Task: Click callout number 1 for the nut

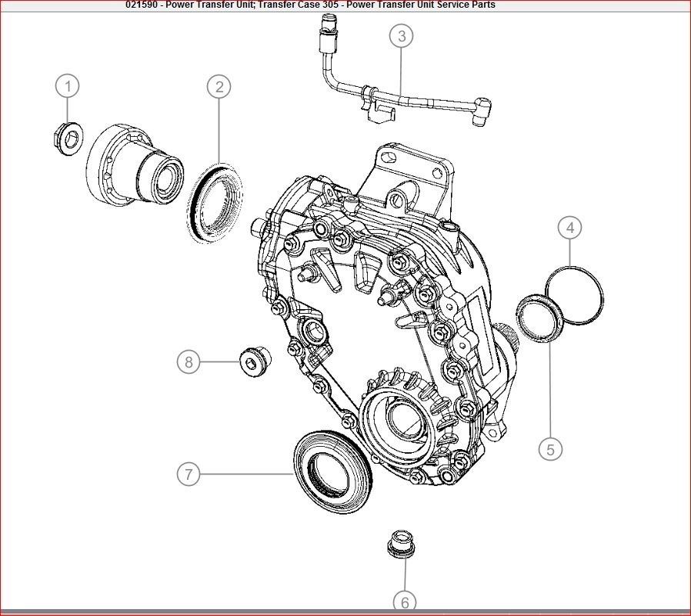Action: (68, 86)
